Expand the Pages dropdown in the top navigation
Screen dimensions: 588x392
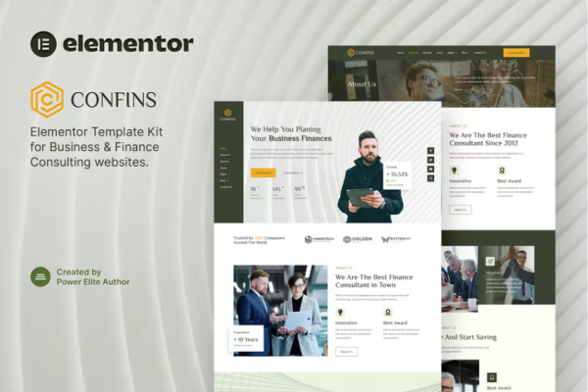tap(452, 52)
